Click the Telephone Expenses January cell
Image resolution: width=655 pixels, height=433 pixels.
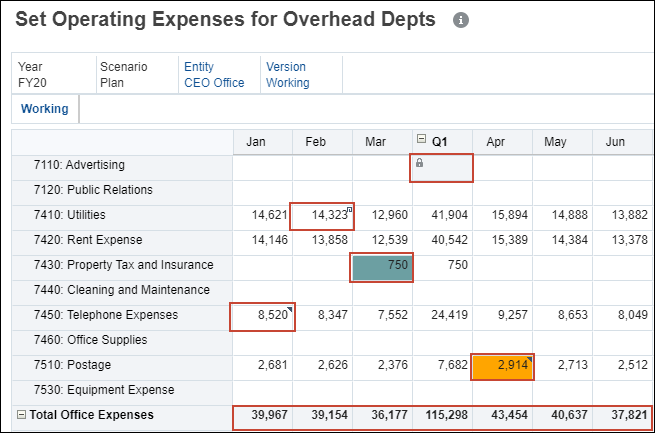[263, 315]
